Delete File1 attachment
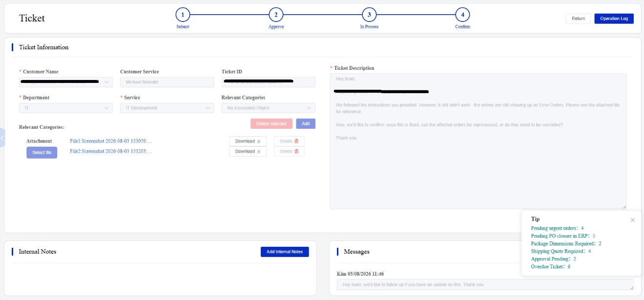 point(289,141)
